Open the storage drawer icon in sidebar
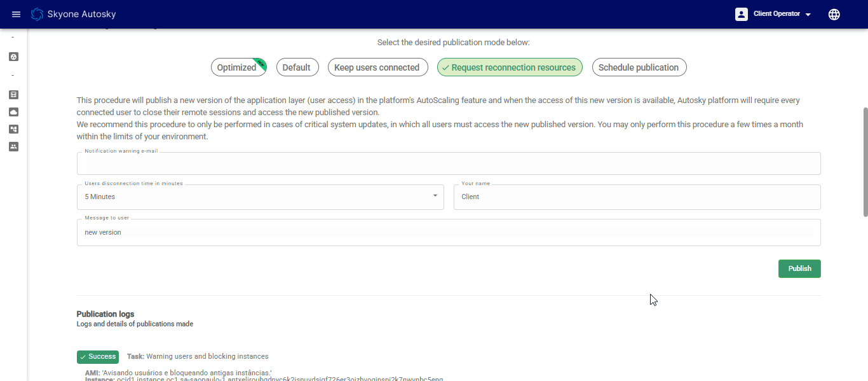 coord(14,95)
